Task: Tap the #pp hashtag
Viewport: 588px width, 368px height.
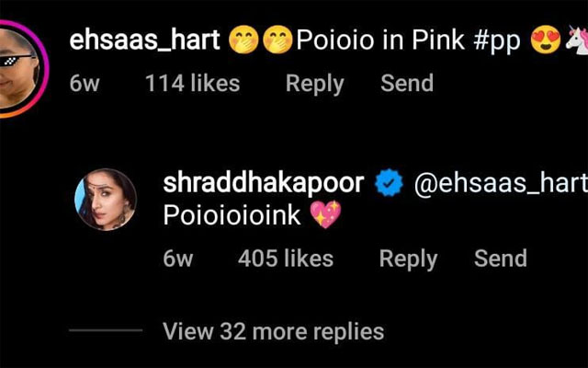Action: [x=497, y=40]
